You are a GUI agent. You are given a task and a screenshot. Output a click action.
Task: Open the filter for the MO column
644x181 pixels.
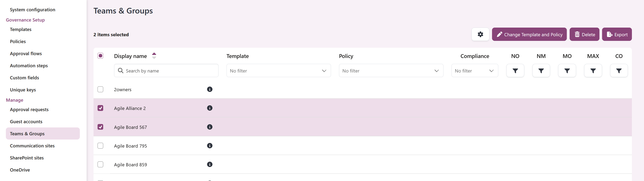pos(567,70)
